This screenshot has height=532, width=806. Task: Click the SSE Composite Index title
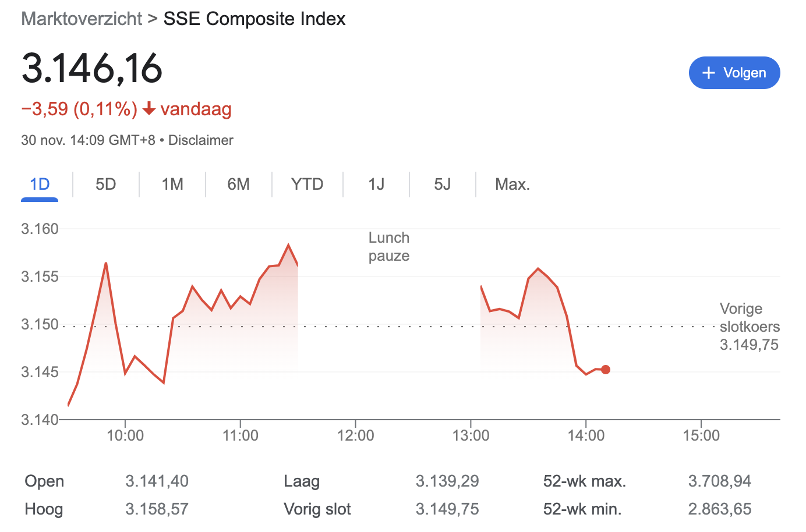point(254,19)
